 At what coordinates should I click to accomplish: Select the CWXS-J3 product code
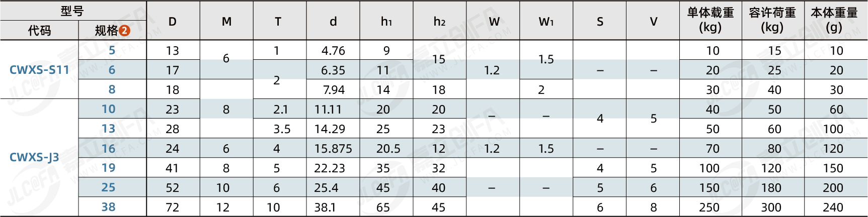[34, 157]
